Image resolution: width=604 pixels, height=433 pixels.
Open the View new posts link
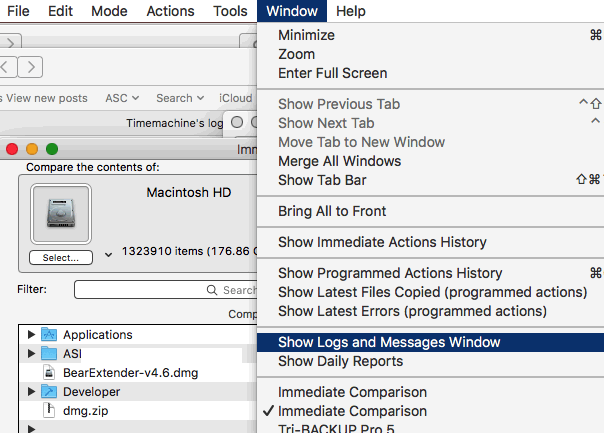[x=46, y=98]
